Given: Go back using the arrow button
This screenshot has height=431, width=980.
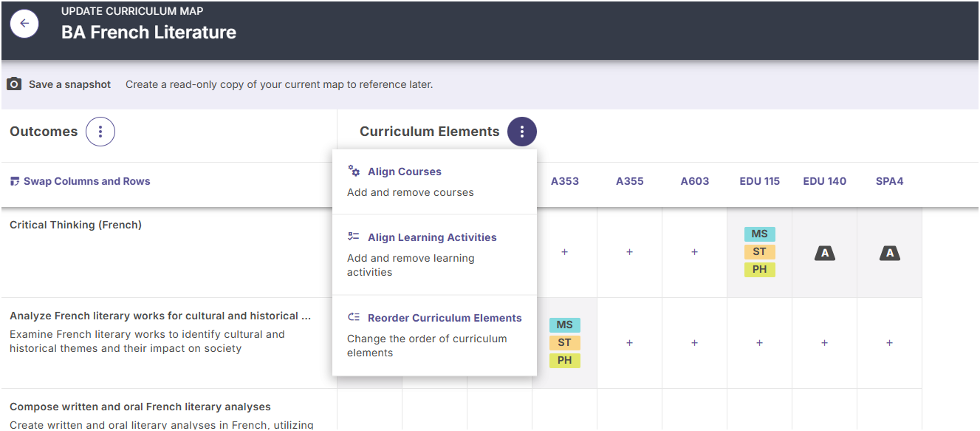Looking at the screenshot, I should 24,24.
